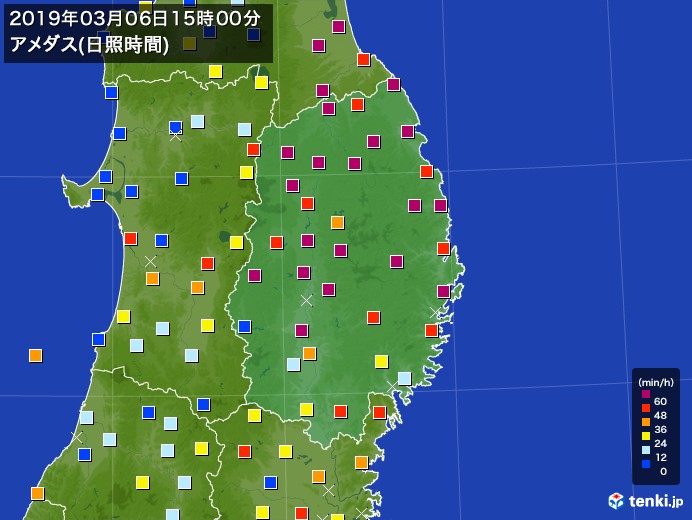The height and width of the screenshot is (520, 692).
Task: Select the light blue 12 legend swatch
Action: [646, 450]
